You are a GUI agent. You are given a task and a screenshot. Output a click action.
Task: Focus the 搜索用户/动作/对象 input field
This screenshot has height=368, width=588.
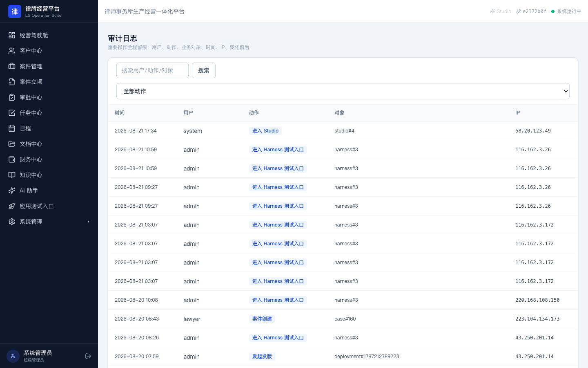(x=152, y=70)
